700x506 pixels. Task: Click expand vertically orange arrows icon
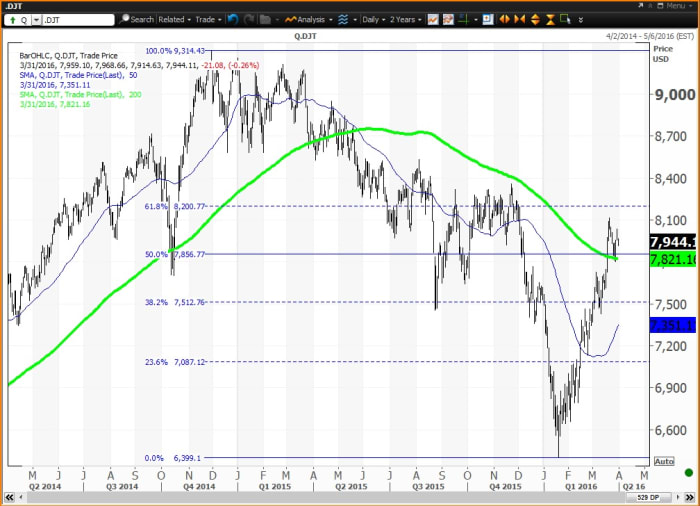pyautogui.click(x=535, y=20)
